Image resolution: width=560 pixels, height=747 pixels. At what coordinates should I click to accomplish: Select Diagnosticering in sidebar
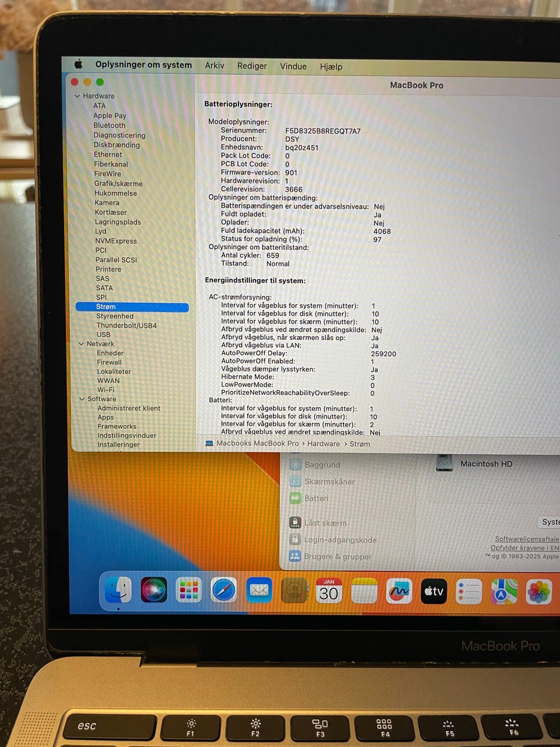[120, 135]
